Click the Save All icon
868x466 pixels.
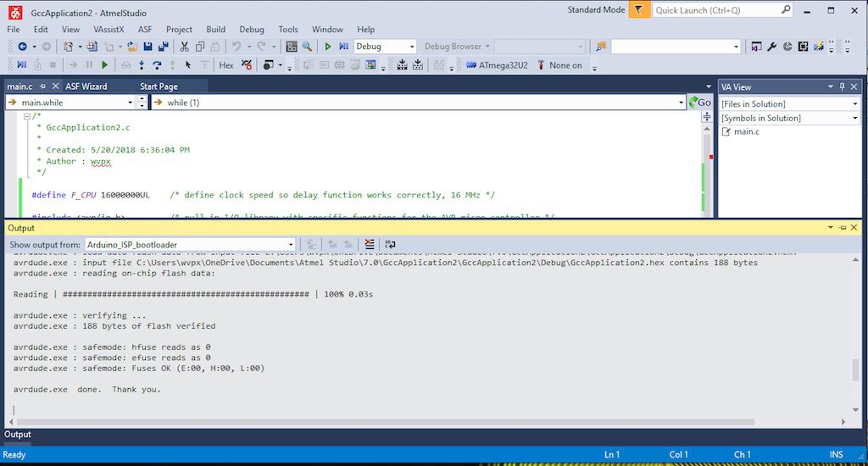click(164, 47)
